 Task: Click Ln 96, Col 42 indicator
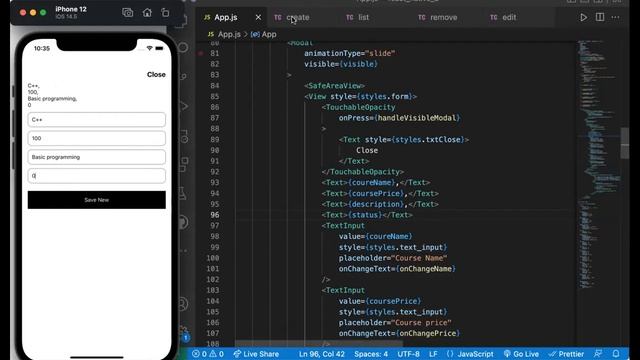[x=322, y=354]
